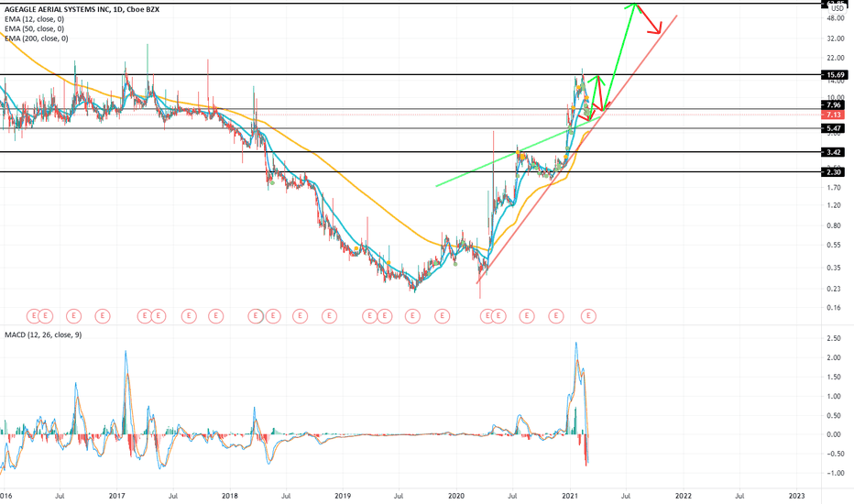
Task: Click the 2021 label on time axis
Action: point(570,496)
